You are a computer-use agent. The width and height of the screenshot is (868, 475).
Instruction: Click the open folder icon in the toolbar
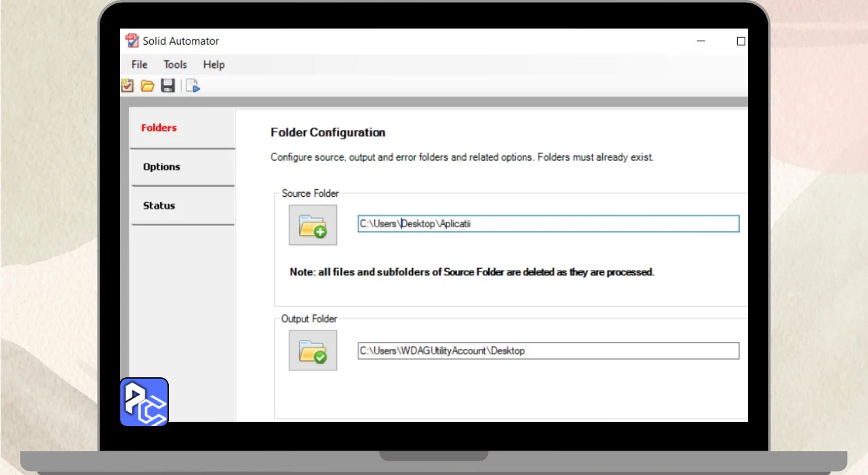click(147, 85)
